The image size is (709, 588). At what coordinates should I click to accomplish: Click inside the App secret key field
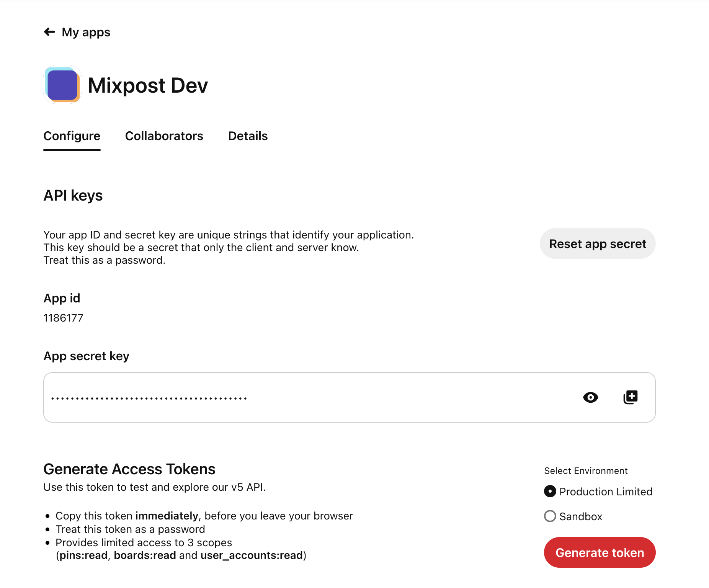350,397
